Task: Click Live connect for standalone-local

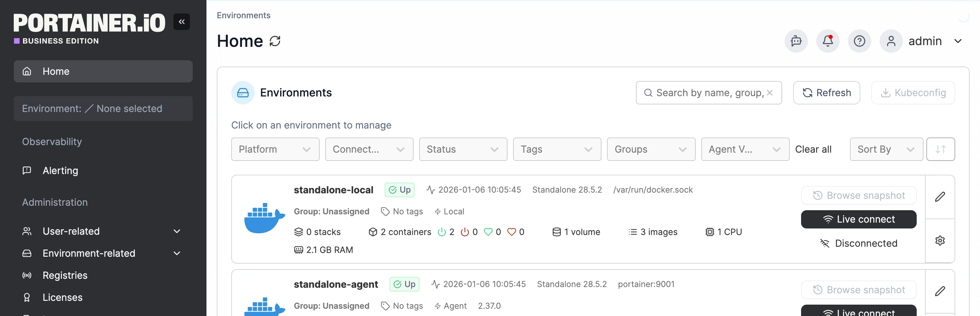Action: pyautogui.click(x=858, y=219)
